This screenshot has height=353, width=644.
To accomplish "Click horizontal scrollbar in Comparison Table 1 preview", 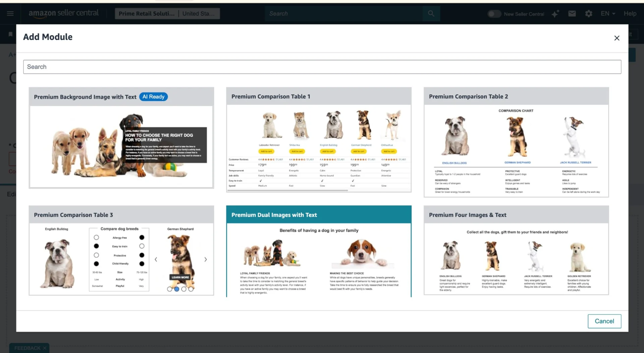I will coord(287,190).
